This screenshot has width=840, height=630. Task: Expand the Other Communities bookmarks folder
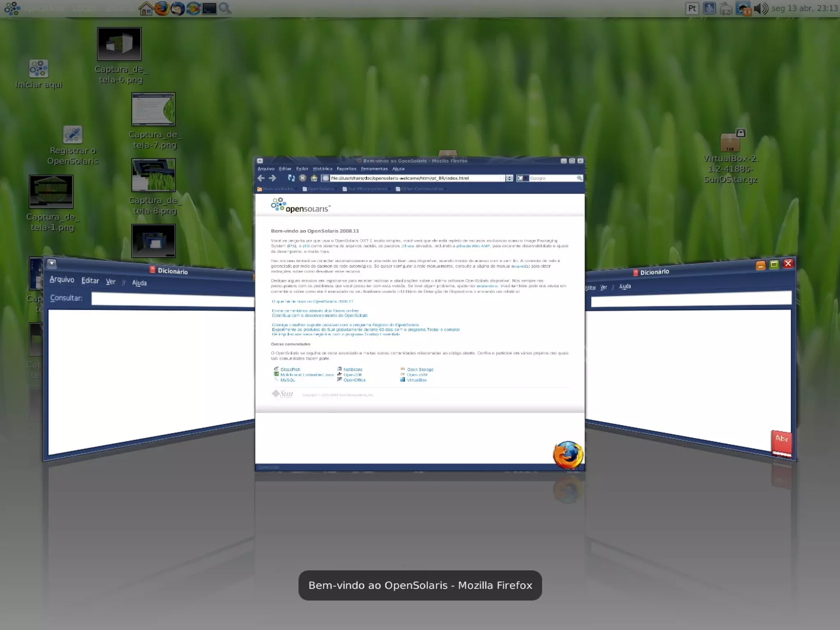421,189
